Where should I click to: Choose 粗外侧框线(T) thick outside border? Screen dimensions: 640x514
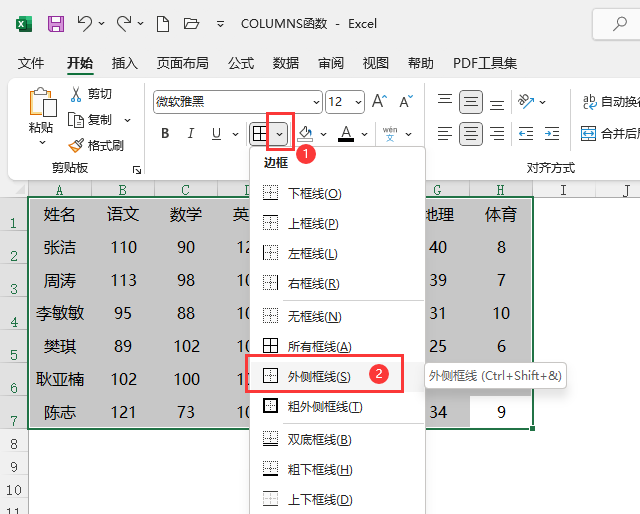point(337,407)
